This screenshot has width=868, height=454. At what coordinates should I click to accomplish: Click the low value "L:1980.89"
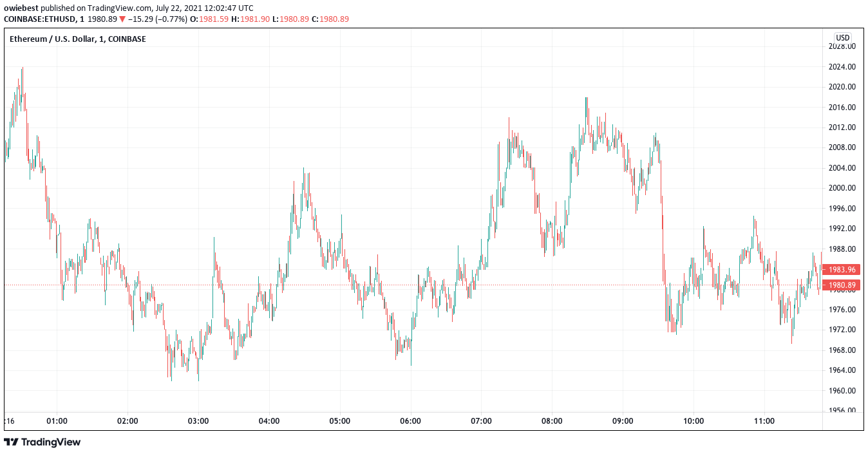tap(290, 19)
